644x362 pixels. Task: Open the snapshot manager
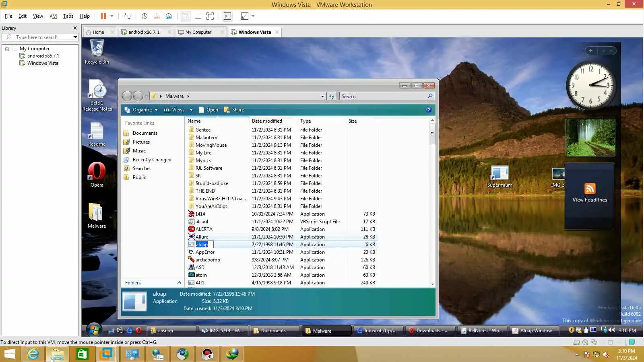169,16
